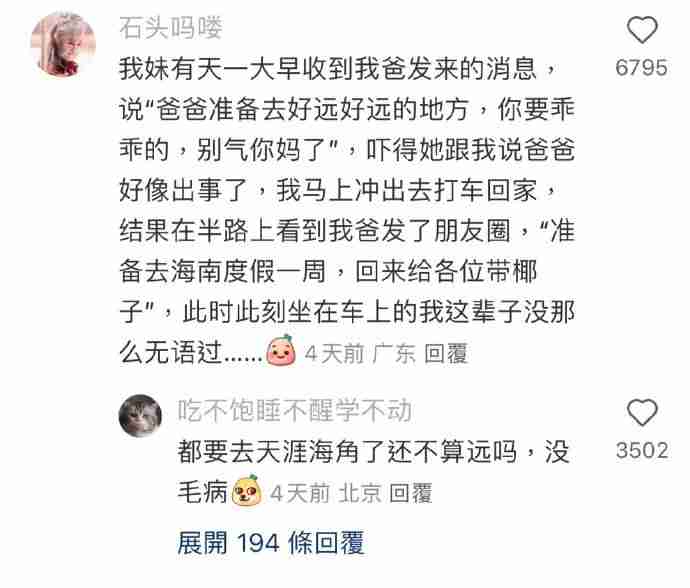
Task: Tap the quoted line 备去海南度假一周
Action: point(223,272)
